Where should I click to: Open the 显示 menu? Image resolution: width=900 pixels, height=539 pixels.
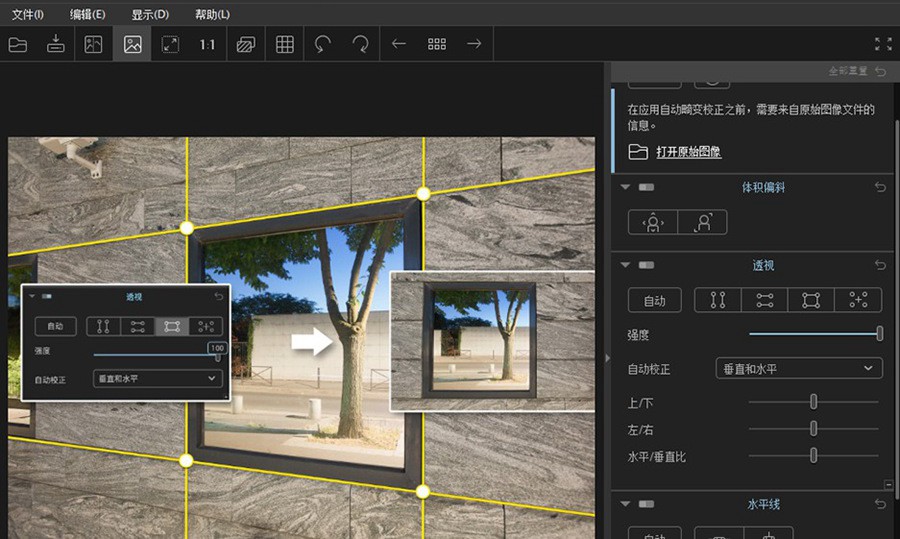(150, 14)
